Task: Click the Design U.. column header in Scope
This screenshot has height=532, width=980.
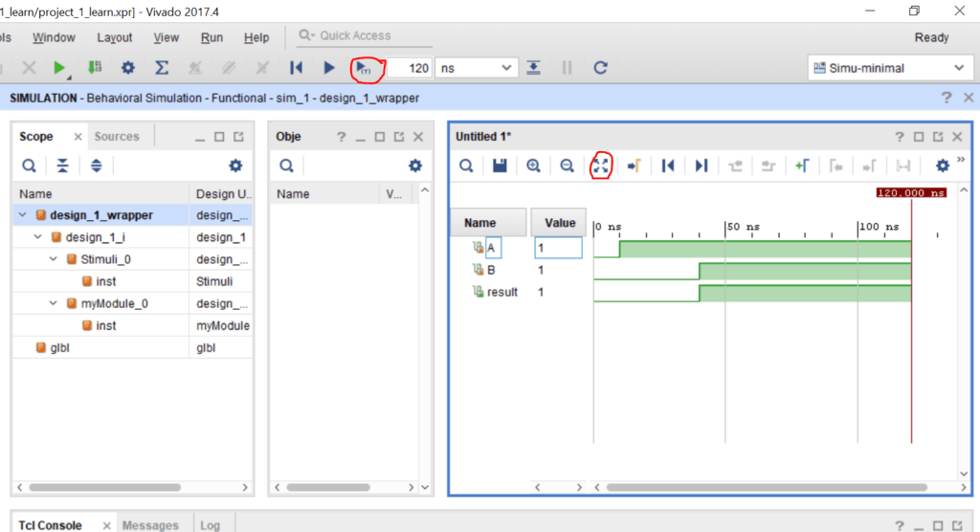Action: point(223,194)
